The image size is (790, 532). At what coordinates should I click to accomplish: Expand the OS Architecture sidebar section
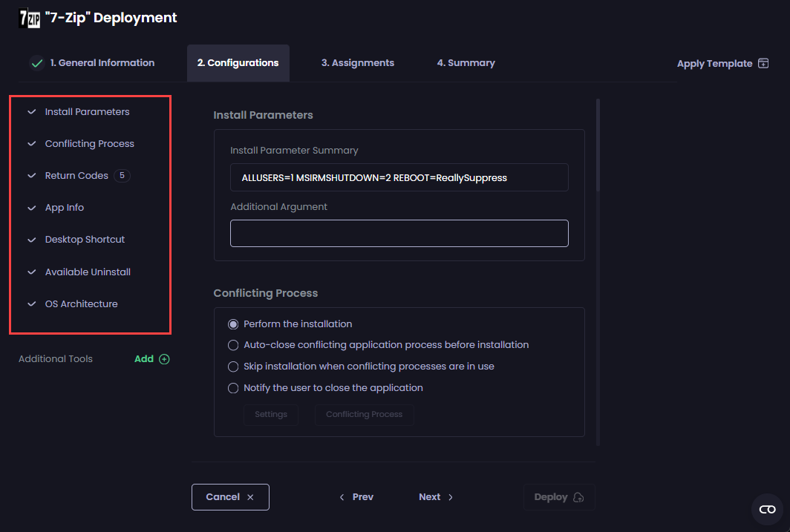coord(31,304)
